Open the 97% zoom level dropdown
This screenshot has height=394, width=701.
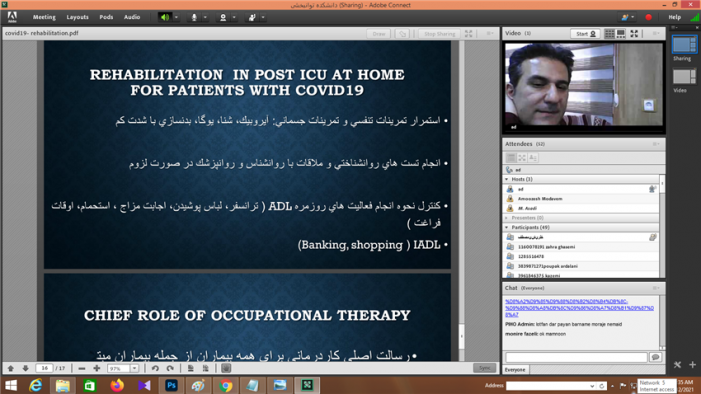click(x=135, y=369)
